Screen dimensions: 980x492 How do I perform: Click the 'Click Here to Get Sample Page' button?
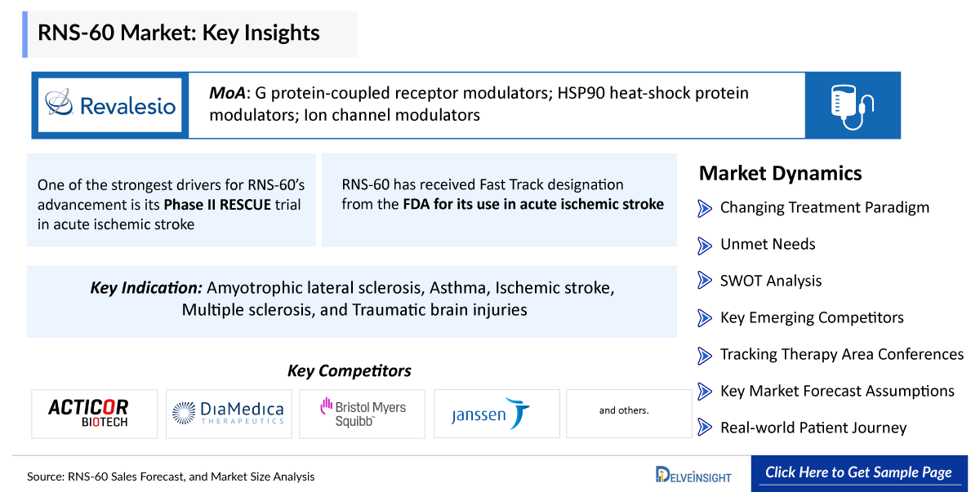[x=858, y=472]
